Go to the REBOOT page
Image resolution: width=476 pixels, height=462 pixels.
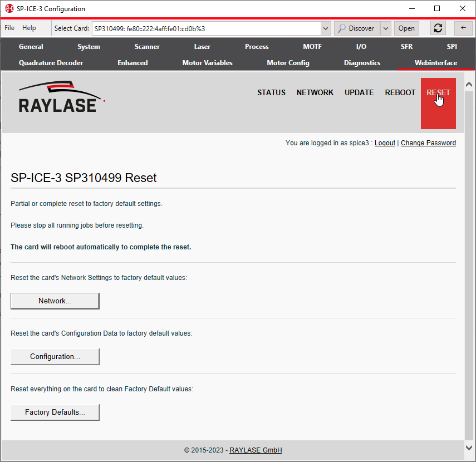click(400, 92)
